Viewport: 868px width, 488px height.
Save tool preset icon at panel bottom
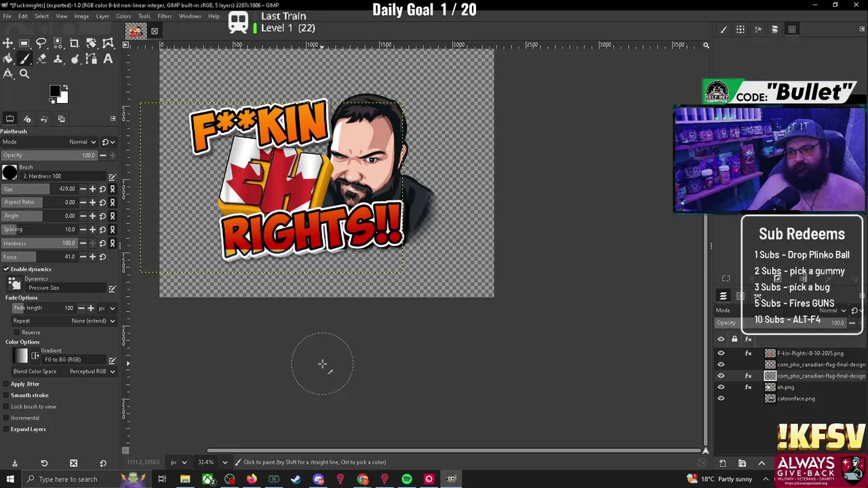point(14,463)
